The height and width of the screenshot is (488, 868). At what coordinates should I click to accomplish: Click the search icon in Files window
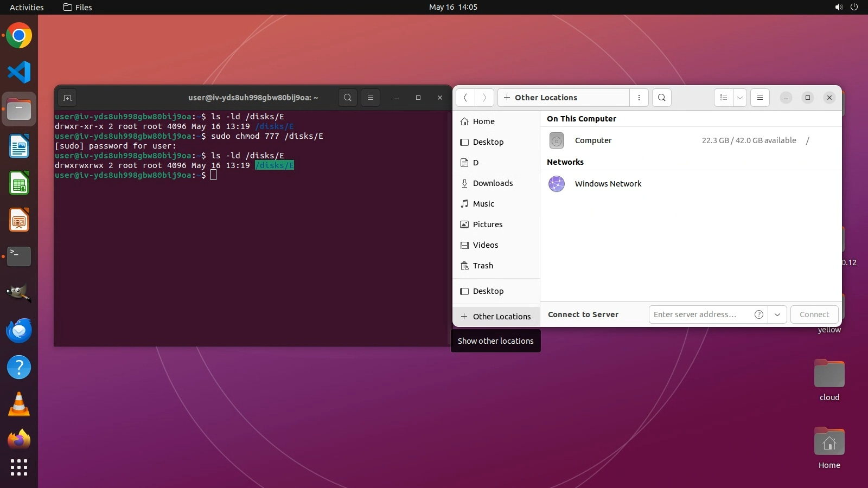(x=661, y=98)
